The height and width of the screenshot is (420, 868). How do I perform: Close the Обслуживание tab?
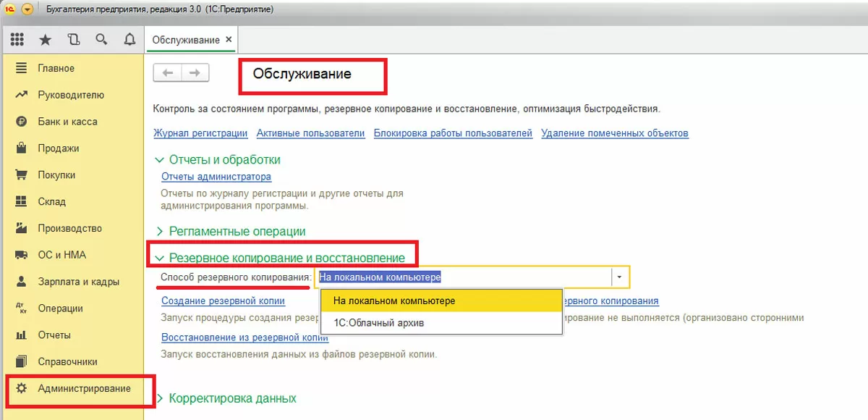point(229,39)
